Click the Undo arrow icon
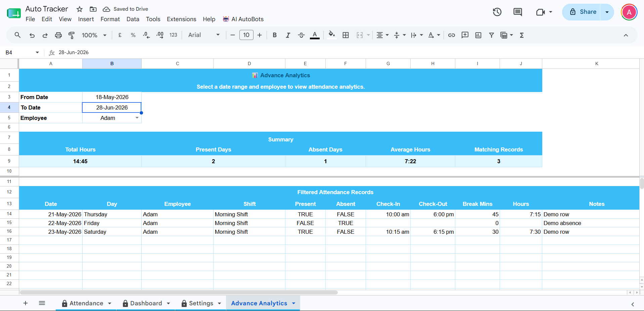 tap(32, 35)
